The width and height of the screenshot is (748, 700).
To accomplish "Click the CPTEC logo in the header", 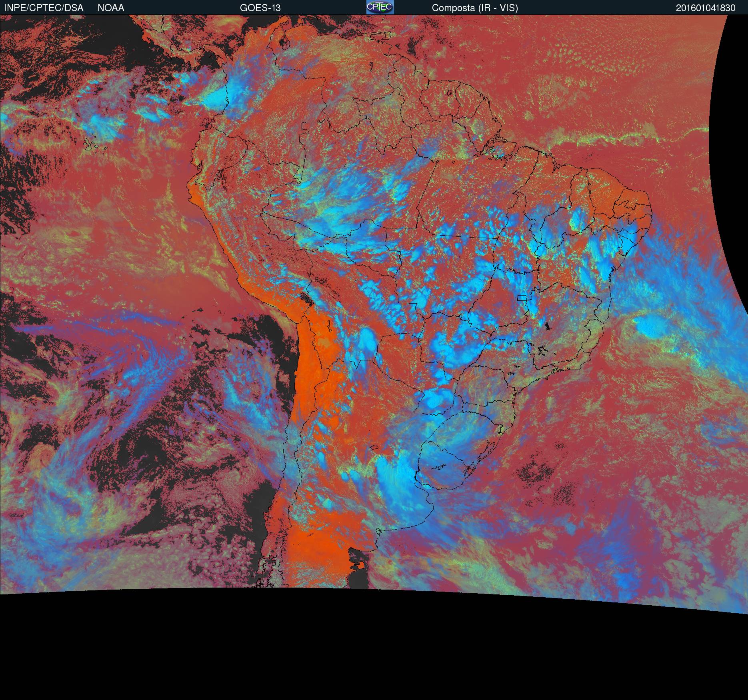I will tap(380, 7).
